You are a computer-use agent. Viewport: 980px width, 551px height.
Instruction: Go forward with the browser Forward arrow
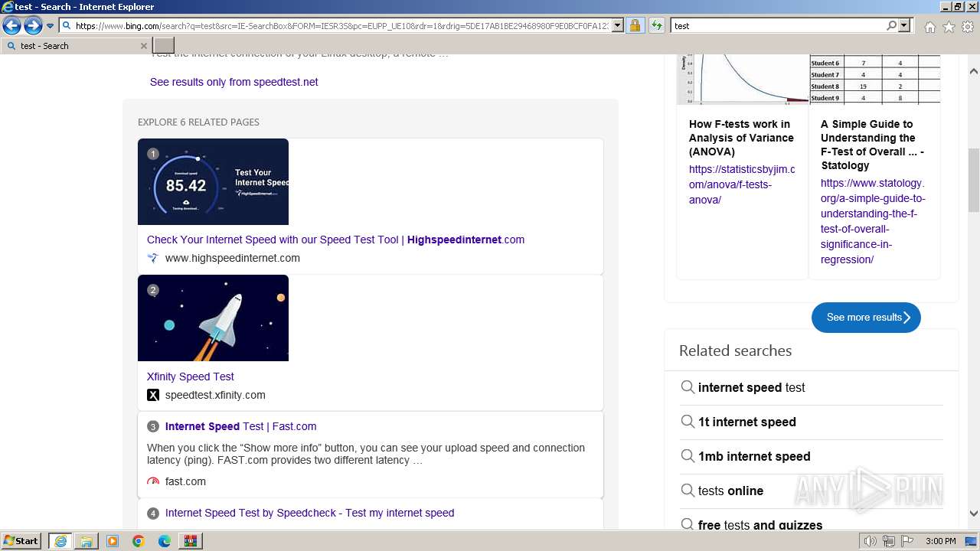pyautogui.click(x=33, y=26)
